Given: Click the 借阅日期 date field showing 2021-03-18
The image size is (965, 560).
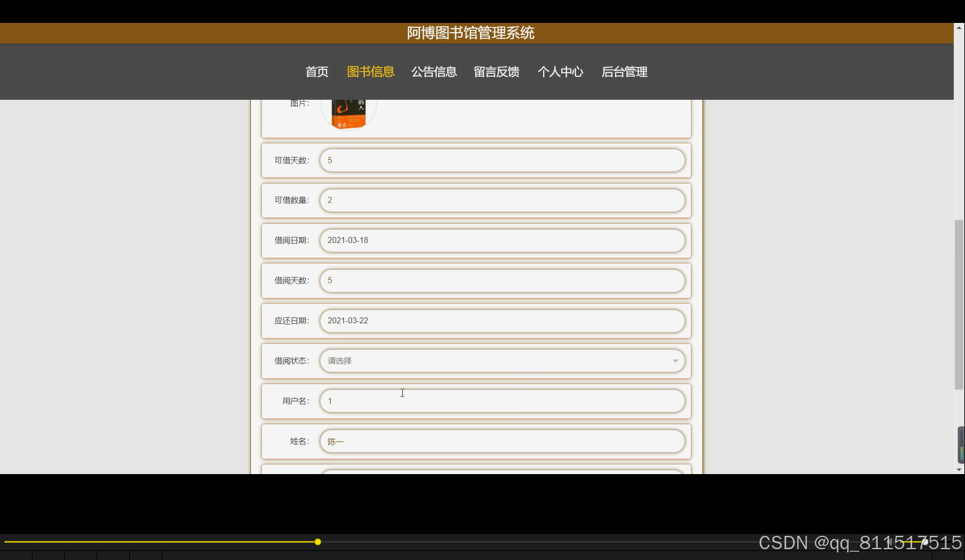Looking at the screenshot, I should pos(502,241).
